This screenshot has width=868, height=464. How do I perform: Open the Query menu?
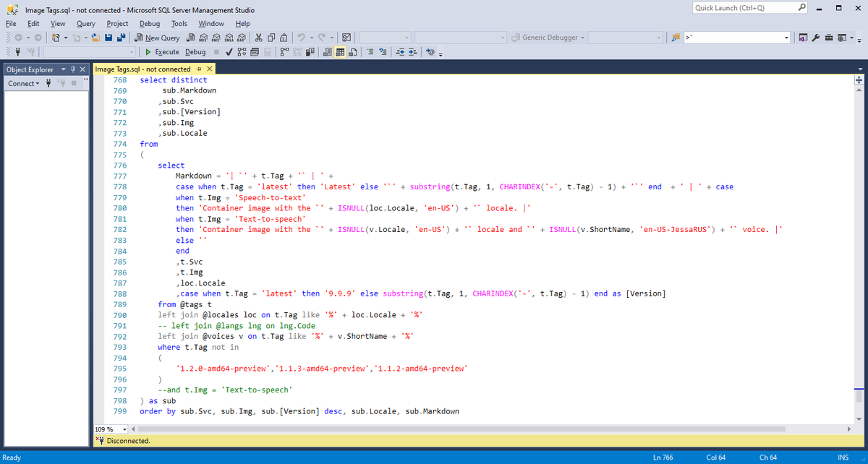86,23
